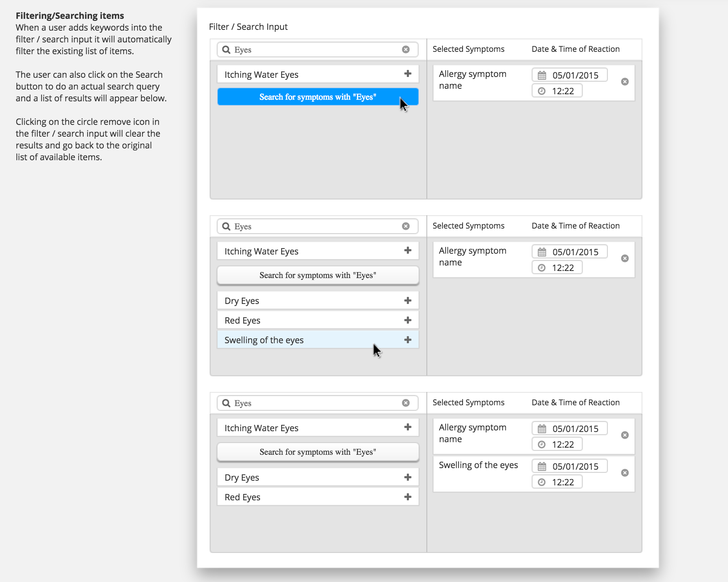
Task: Remove selected "Swelling of the eyes" symptom
Action: 625,473
